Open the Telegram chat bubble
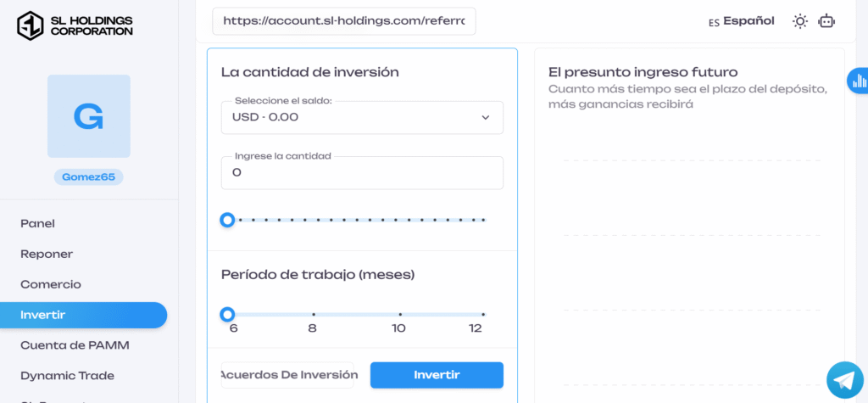Screen dimensions: 868x403 coord(844,379)
